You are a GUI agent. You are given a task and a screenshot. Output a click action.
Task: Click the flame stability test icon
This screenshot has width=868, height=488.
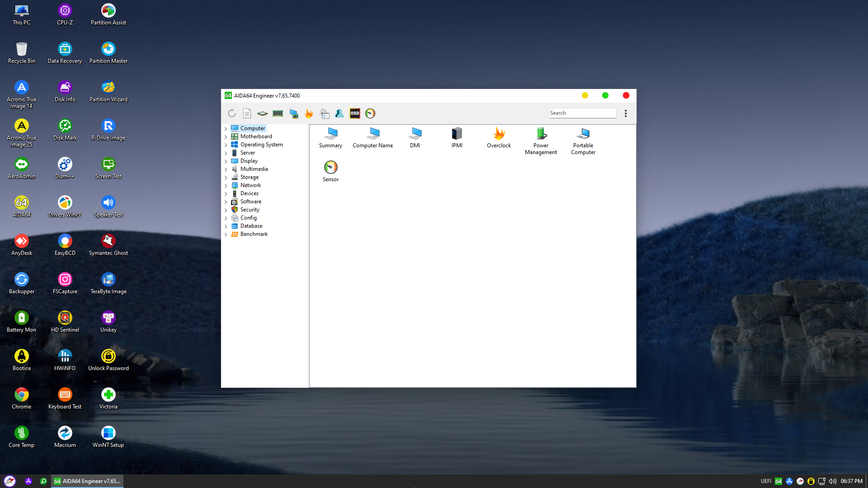click(x=309, y=113)
